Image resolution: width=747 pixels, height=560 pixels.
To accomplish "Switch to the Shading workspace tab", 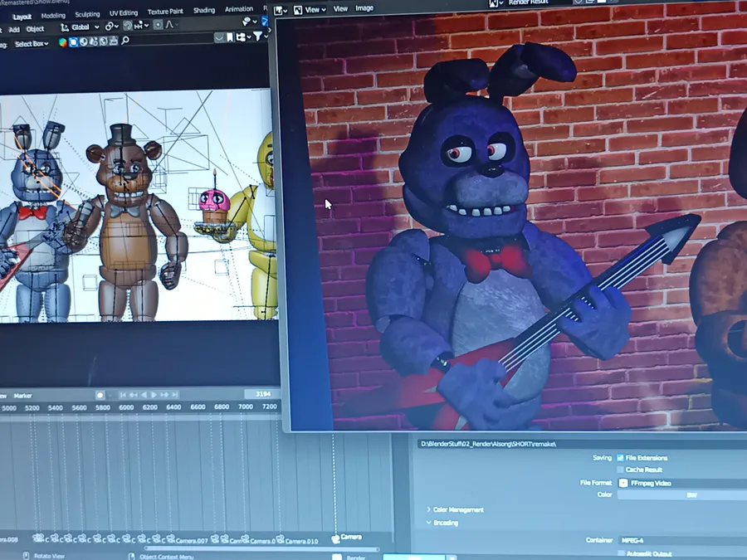I will pyautogui.click(x=204, y=10).
